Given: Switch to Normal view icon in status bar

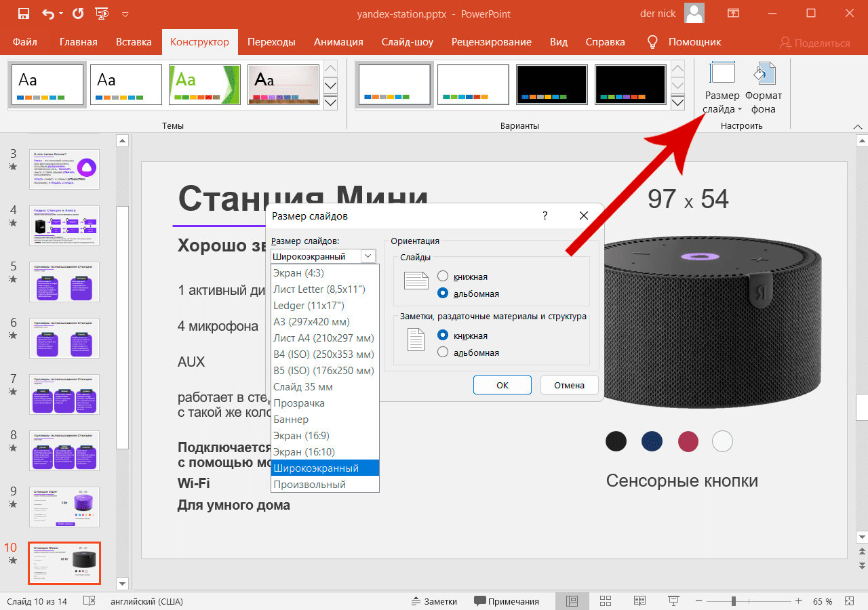Looking at the screenshot, I should pyautogui.click(x=572, y=601).
